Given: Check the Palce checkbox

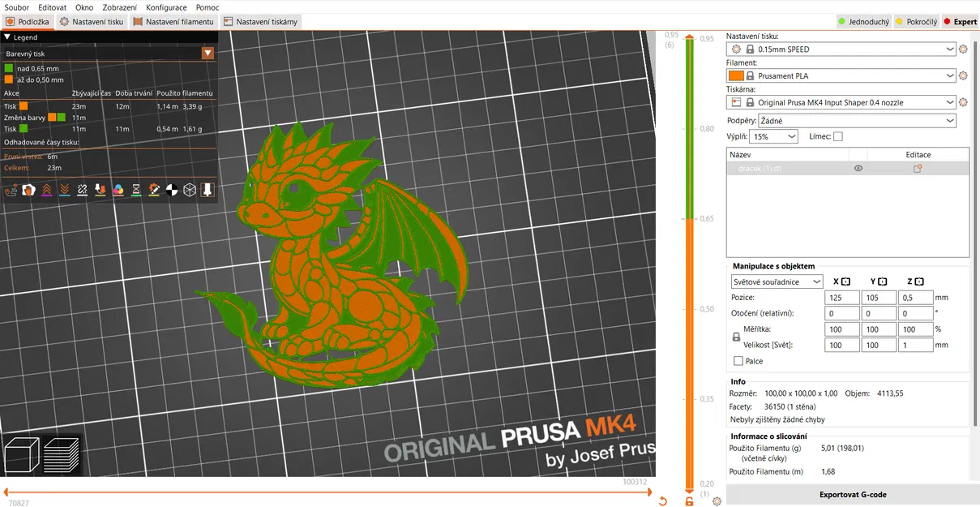Looking at the screenshot, I should click(738, 361).
